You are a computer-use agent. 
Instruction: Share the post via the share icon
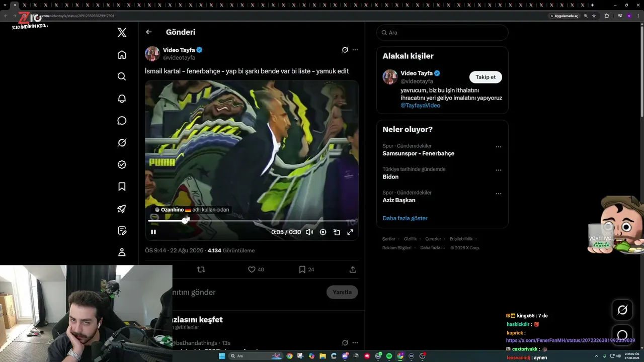point(353,269)
